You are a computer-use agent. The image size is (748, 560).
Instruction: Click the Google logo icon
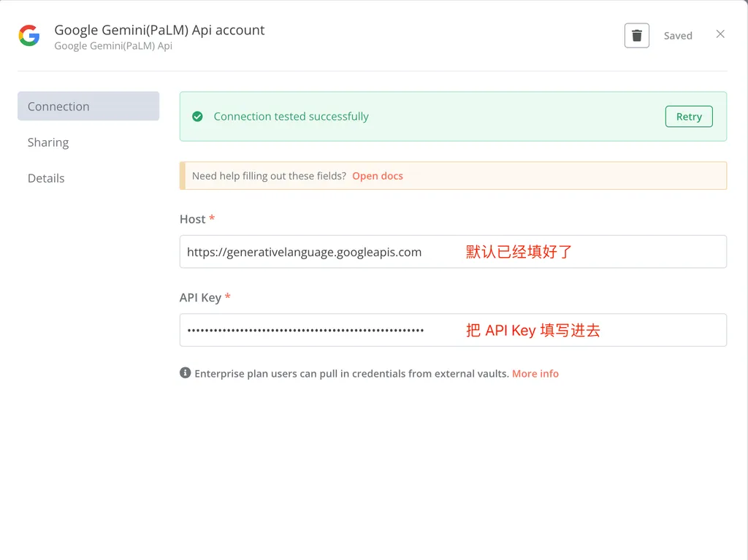[29, 36]
